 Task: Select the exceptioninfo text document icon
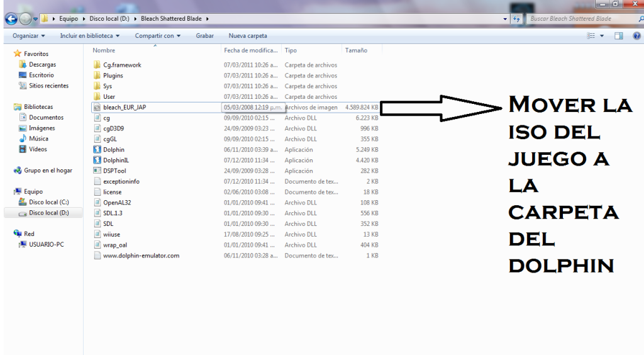pos(97,182)
